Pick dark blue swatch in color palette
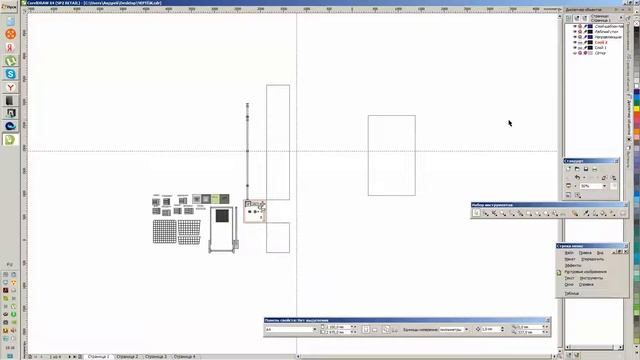The width and height of the screenshot is (640, 360). (x=636, y=91)
